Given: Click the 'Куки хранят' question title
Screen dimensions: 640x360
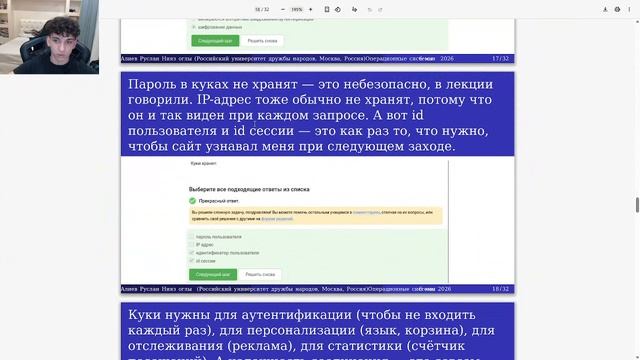Looking at the screenshot, I should coord(203,163).
